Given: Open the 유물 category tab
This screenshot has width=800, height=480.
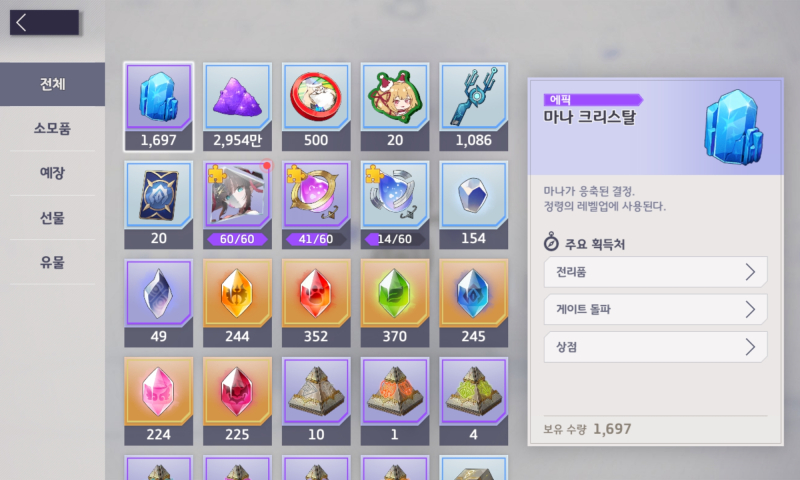Looking at the screenshot, I should point(53,262).
